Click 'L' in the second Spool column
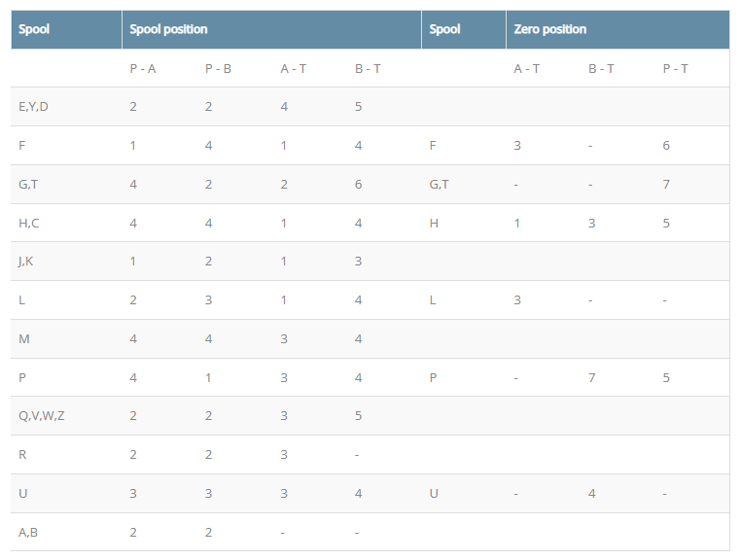The height and width of the screenshot is (560, 741). click(433, 299)
